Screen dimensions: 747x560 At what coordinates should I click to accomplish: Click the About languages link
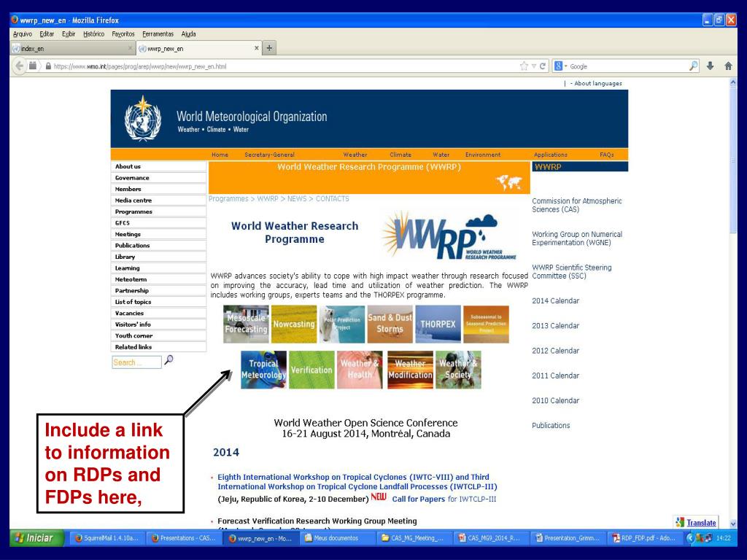point(598,83)
